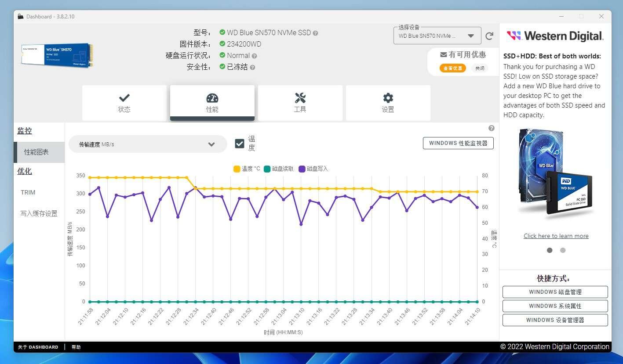Image resolution: width=623 pixels, height=364 pixels.
Task: Click the wrench-screwdriver icon on 工具 tab
Action: (300, 97)
